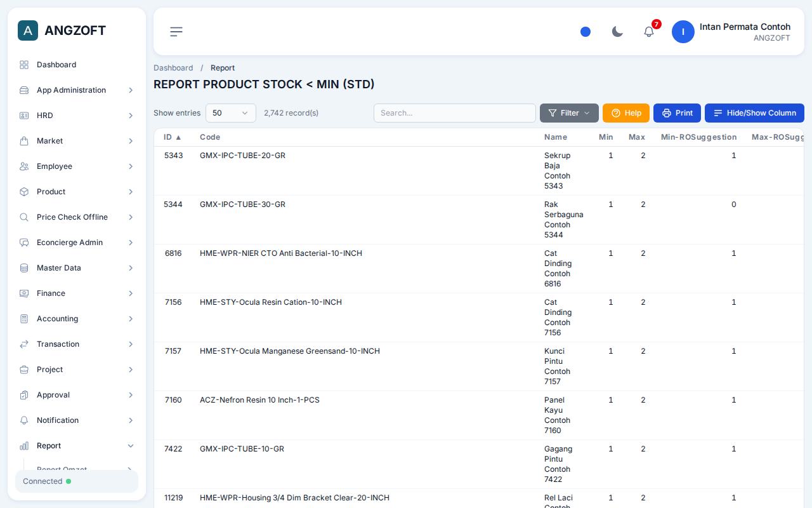Click the Search input field
The image size is (812, 508).
pos(455,113)
